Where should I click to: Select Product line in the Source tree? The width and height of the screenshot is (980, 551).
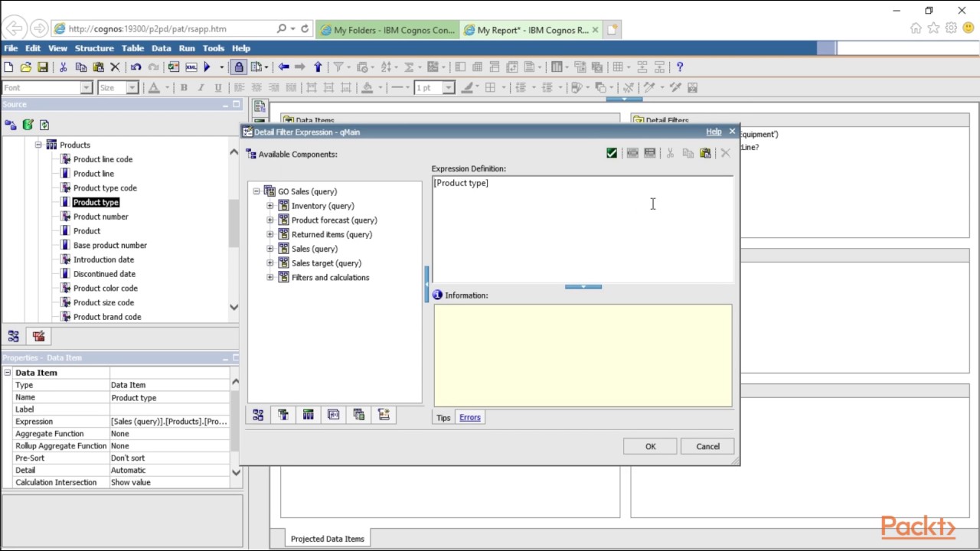coord(93,174)
